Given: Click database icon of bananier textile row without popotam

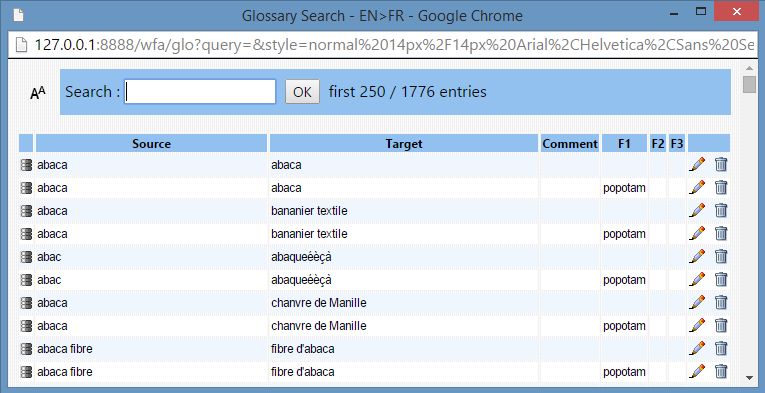Looking at the screenshot, I should [x=26, y=211].
